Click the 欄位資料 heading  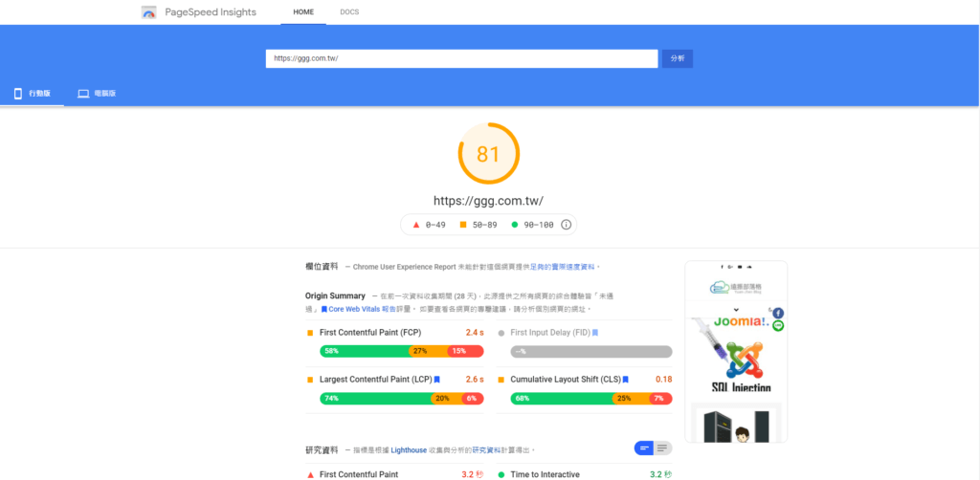tap(322, 267)
